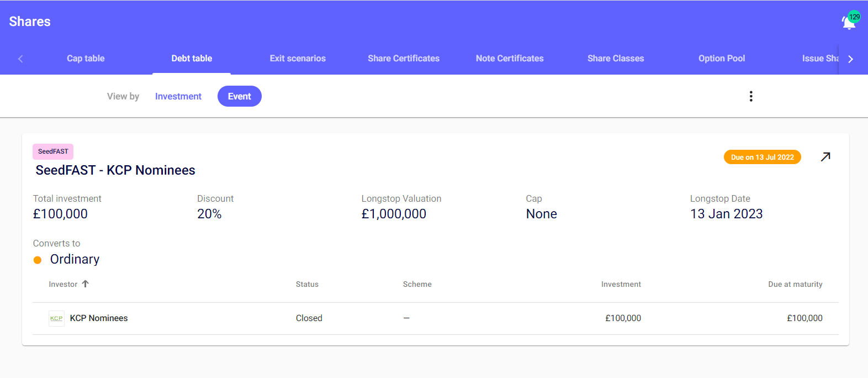This screenshot has height=378, width=868.
Task: Open the Cap table tab
Action: click(x=86, y=59)
